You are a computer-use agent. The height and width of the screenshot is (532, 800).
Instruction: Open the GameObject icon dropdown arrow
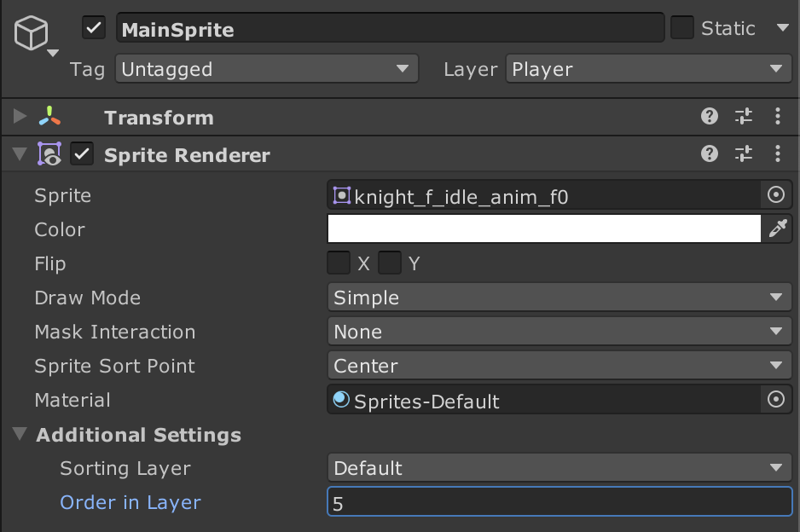[53, 53]
